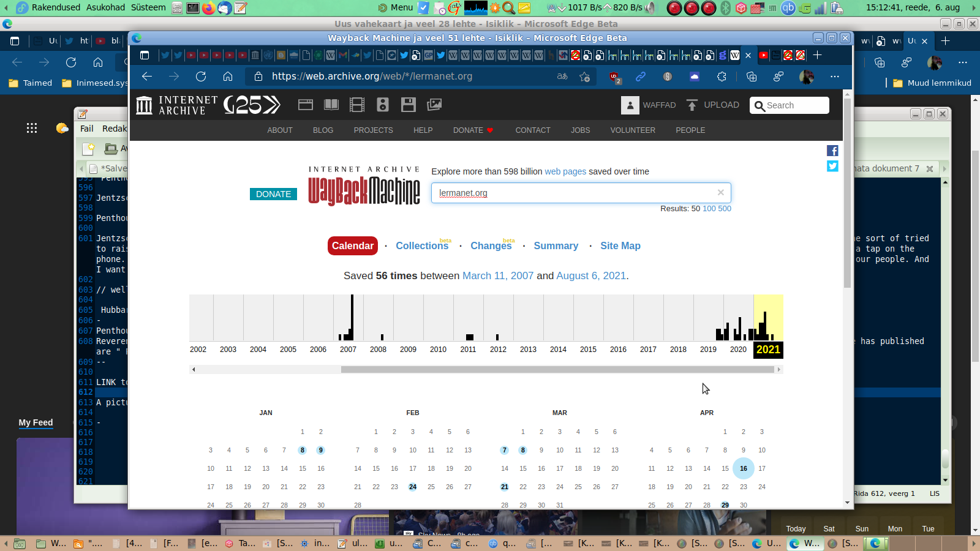Open the Web section icon in the Archive header

pyautogui.click(x=306, y=105)
